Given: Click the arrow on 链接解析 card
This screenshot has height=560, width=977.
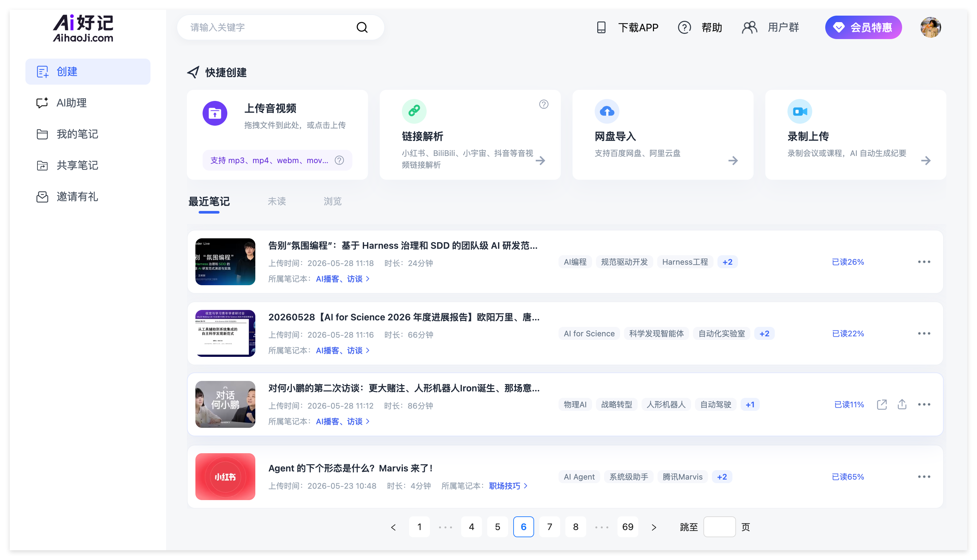Looking at the screenshot, I should (540, 161).
